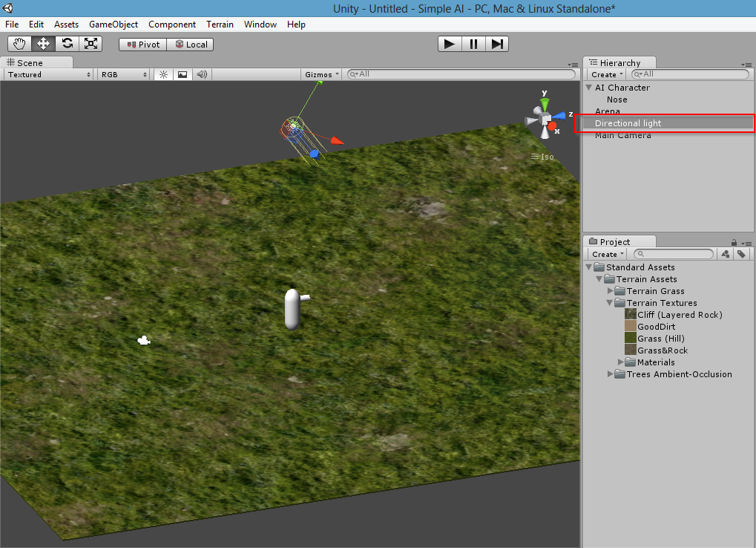Screen dimensions: 756x548
Task: Select the Rotate tool
Action: tap(67, 44)
